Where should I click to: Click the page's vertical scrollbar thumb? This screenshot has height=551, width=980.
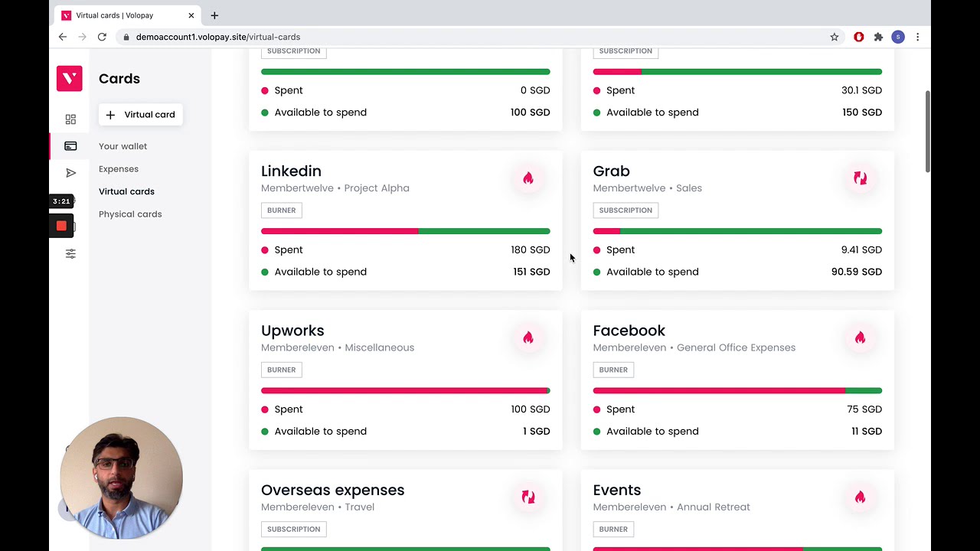(x=928, y=132)
